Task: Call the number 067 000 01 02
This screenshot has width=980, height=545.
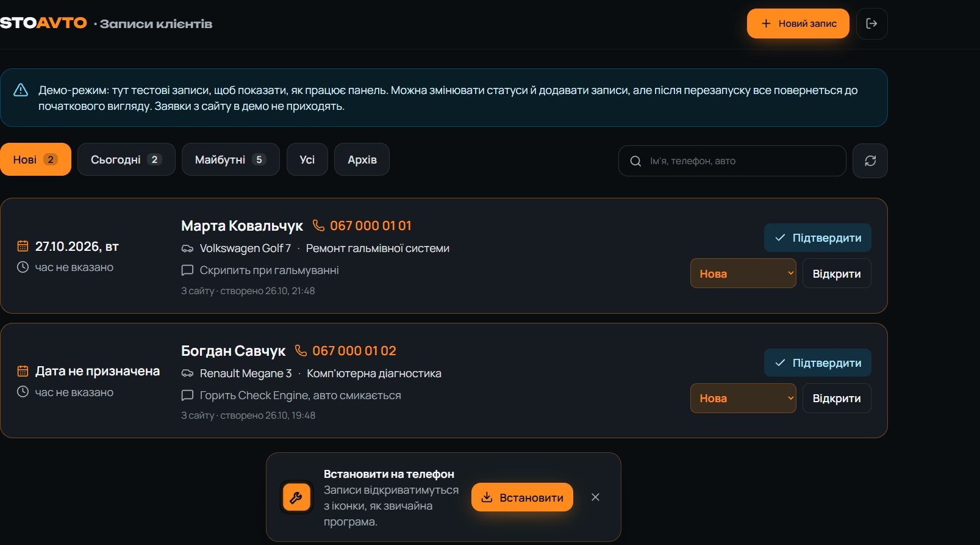Action: click(354, 351)
